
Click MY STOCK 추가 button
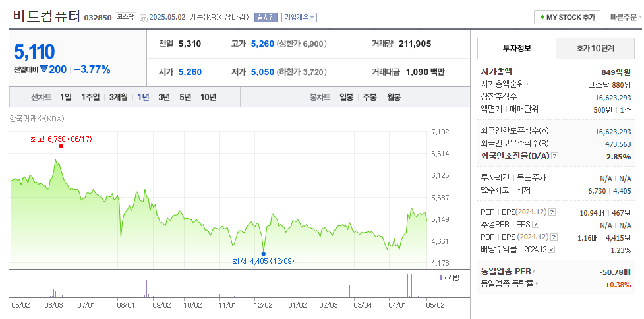567,17
